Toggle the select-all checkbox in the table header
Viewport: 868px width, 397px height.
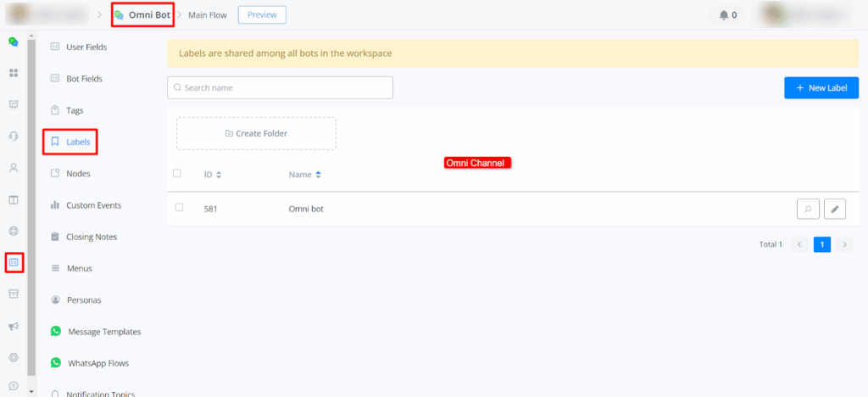177,173
